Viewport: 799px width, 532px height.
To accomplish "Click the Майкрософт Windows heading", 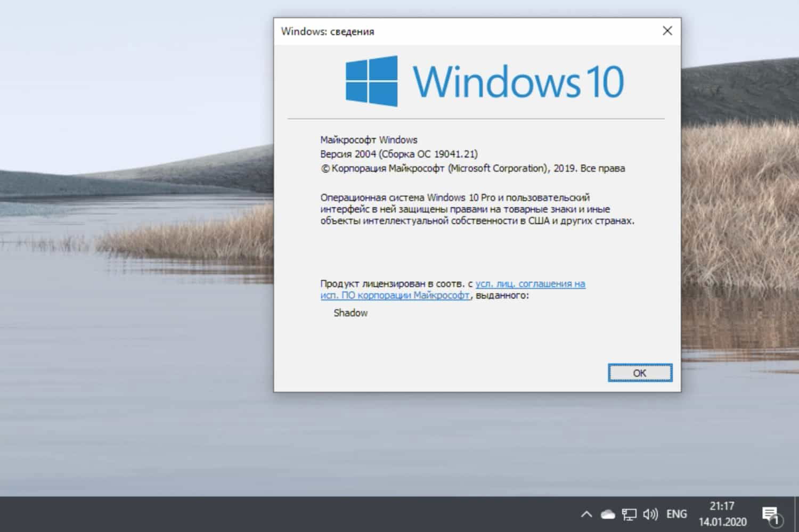I will pos(368,140).
